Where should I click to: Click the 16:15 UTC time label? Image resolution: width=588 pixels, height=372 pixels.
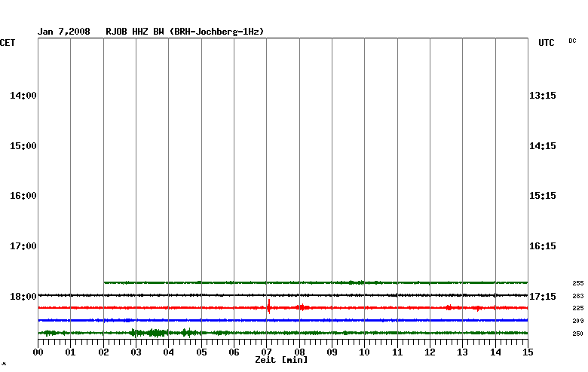click(543, 246)
